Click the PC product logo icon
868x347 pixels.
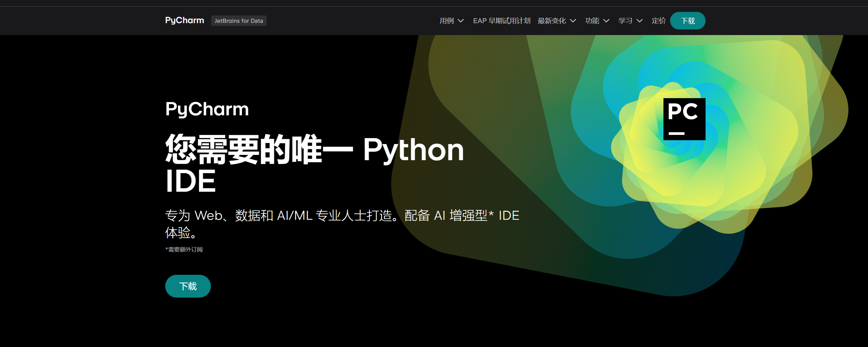tap(685, 119)
